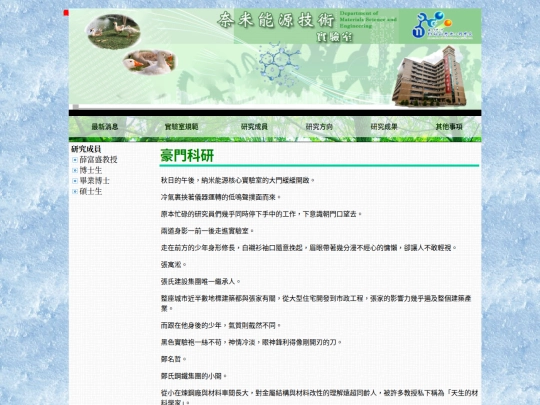540x405 pixels.
Task: Open the 實驗室規範 menu item
Action: point(181,127)
